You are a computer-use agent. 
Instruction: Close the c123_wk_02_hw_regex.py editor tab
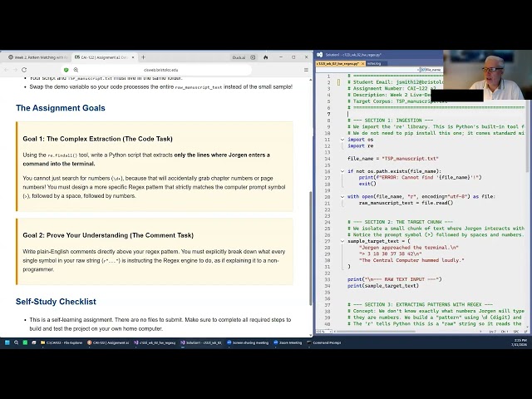tap(362, 63)
